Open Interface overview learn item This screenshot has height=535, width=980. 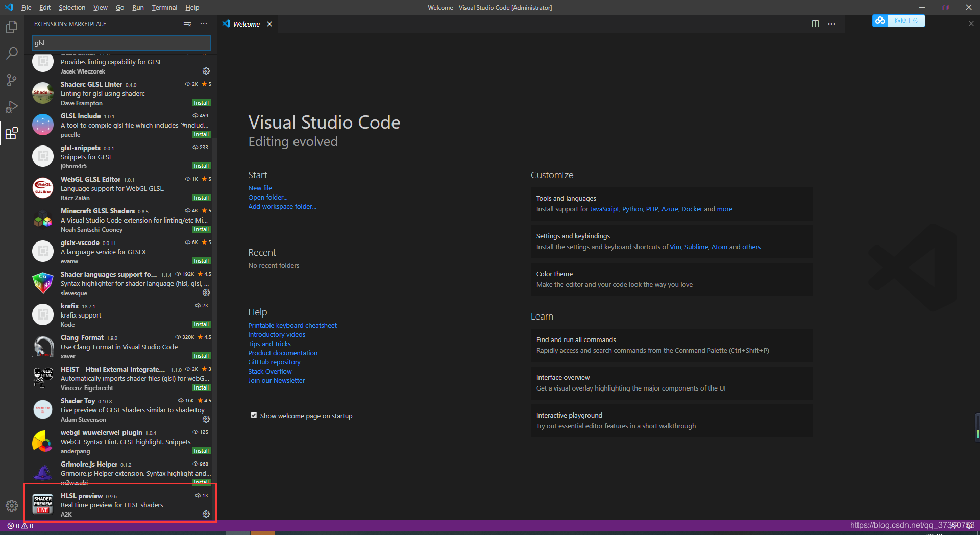[672, 383]
